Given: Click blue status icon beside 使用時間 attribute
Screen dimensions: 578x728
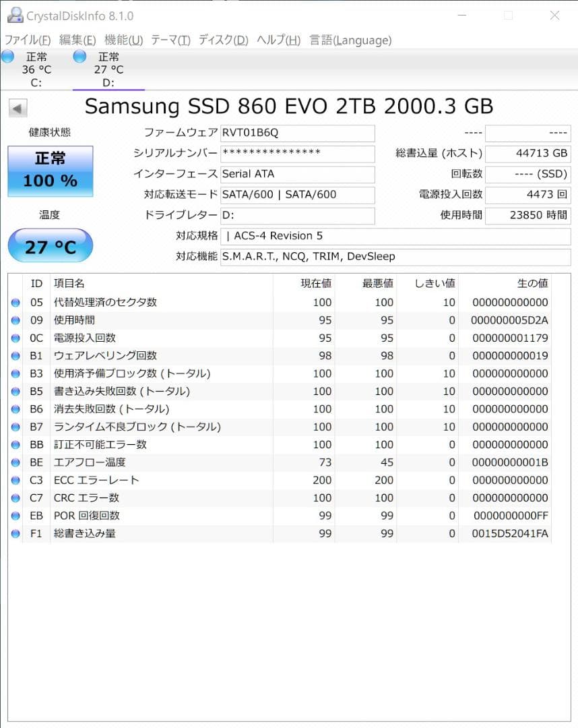Looking at the screenshot, I should click(x=15, y=320).
